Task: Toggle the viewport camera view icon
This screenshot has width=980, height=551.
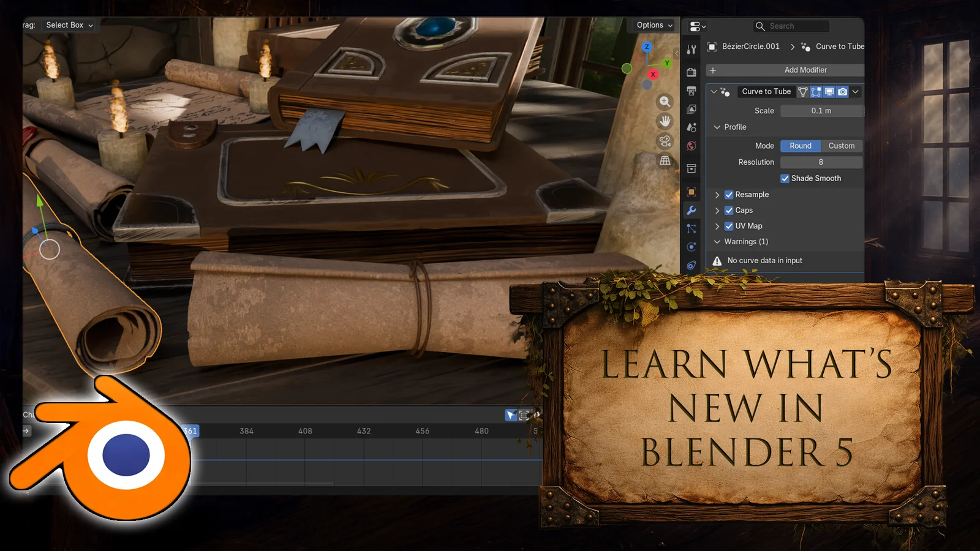Action: (x=665, y=142)
